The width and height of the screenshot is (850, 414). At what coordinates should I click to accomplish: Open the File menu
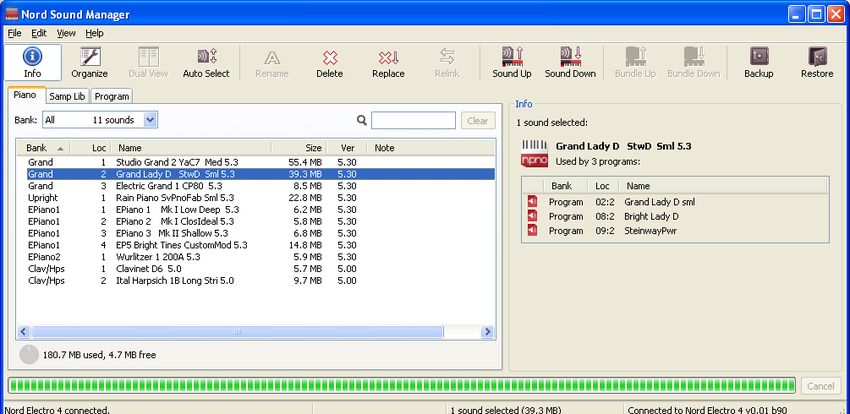click(14, 33)
